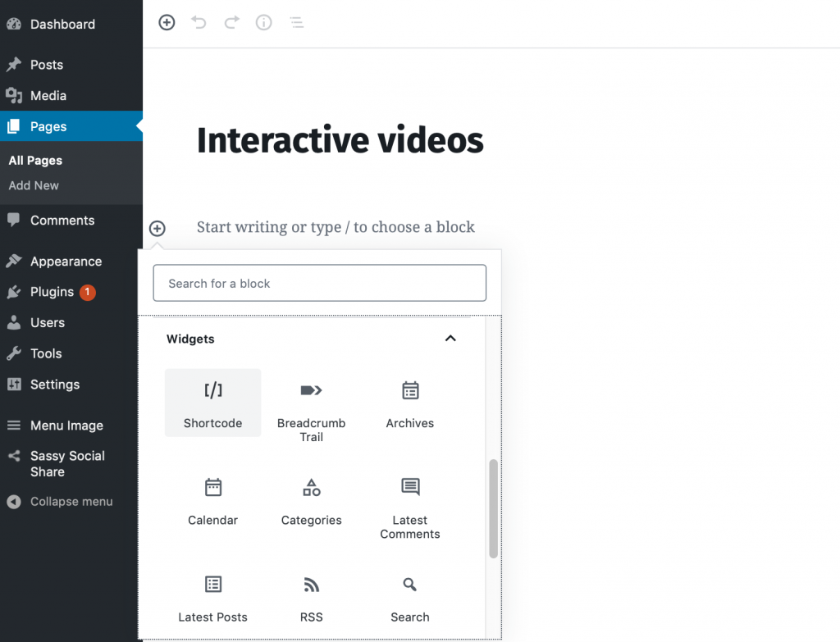Open block navigation list icon
This screenshot has width=840, height=642.
click(x=296, y=22)
